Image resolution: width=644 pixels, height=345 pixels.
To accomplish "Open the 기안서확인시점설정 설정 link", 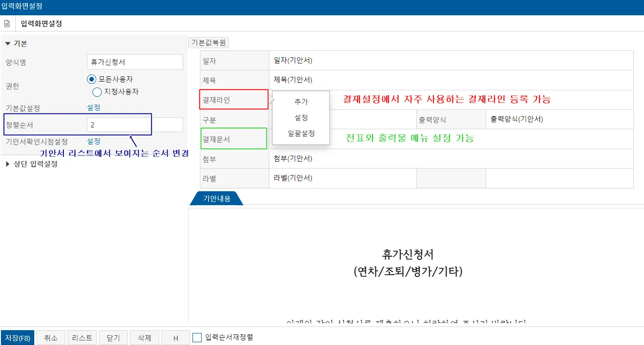I will [x=93, y=141].
